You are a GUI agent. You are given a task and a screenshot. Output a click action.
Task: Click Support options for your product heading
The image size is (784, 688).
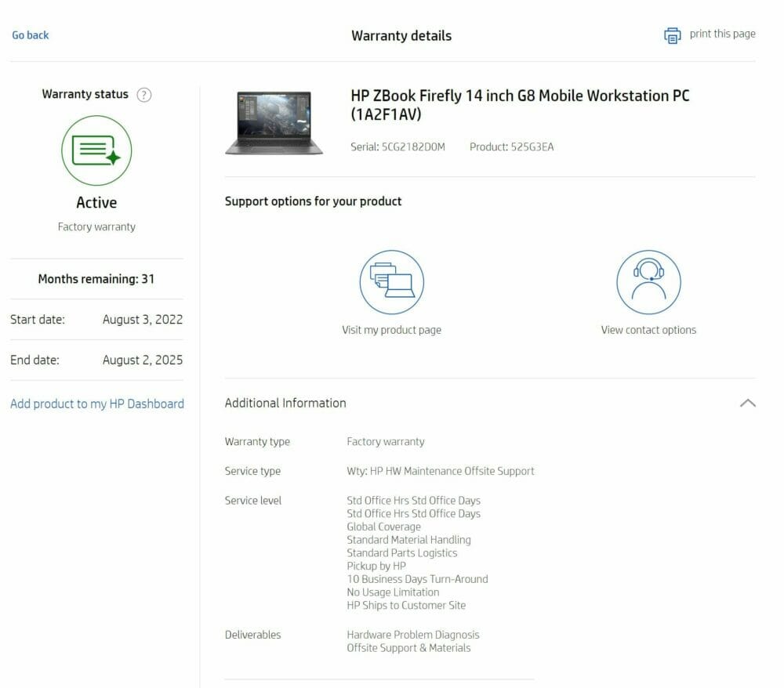coord(313,201)
